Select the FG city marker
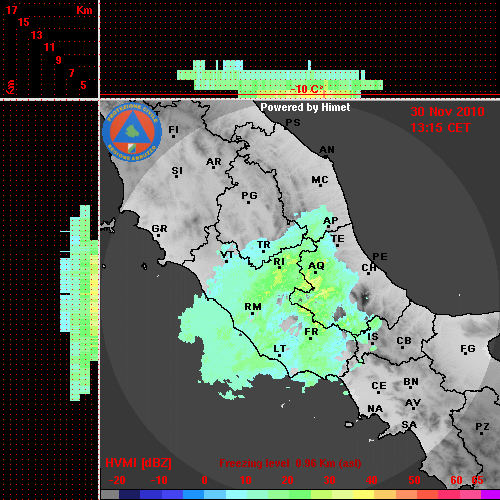The width and height of the screenshot is (500, 500). [x=465, y=353]
